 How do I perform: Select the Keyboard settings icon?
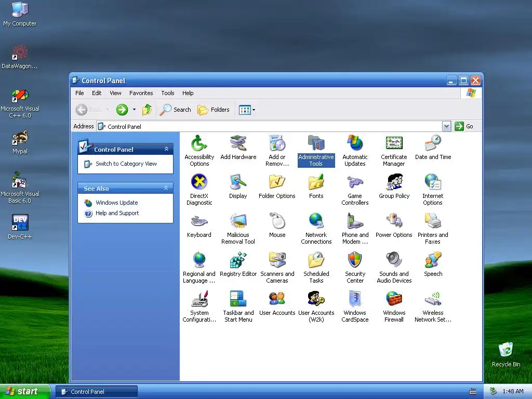coord(199,225)
